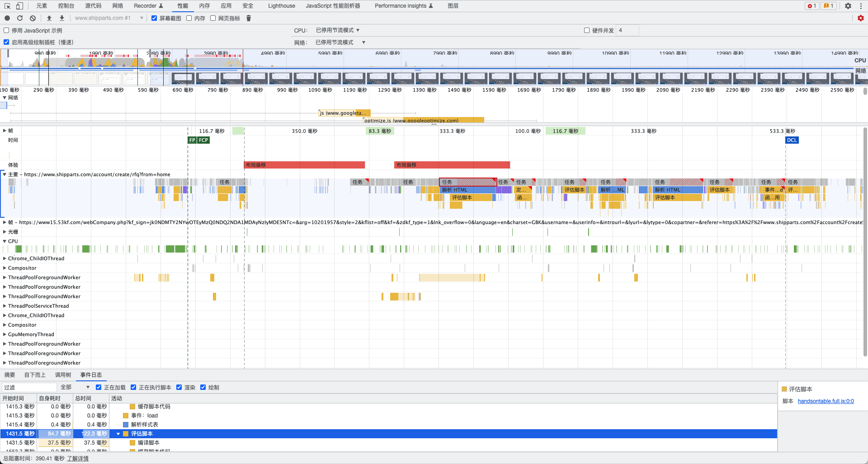Viewport: 868px width, 464px height.
Task: Open the 全部 duration filter dropdown
Action: 75,387
